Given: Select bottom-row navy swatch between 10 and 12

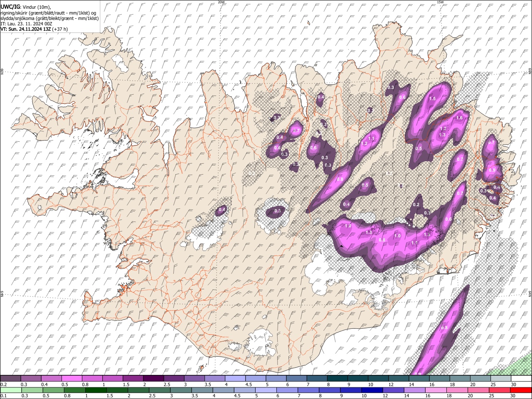Looking at the screenshot, I should point(372,390).
